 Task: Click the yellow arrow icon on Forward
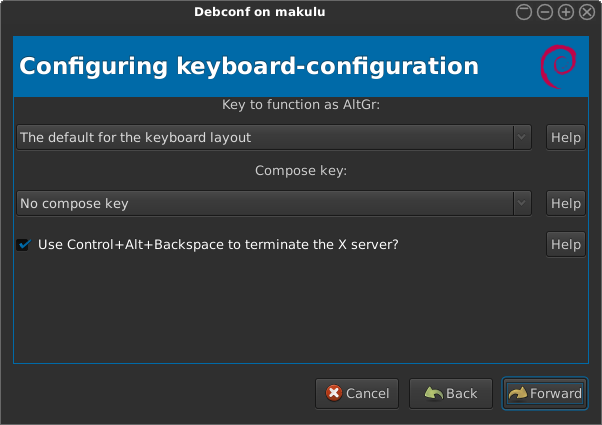point(517,393)
